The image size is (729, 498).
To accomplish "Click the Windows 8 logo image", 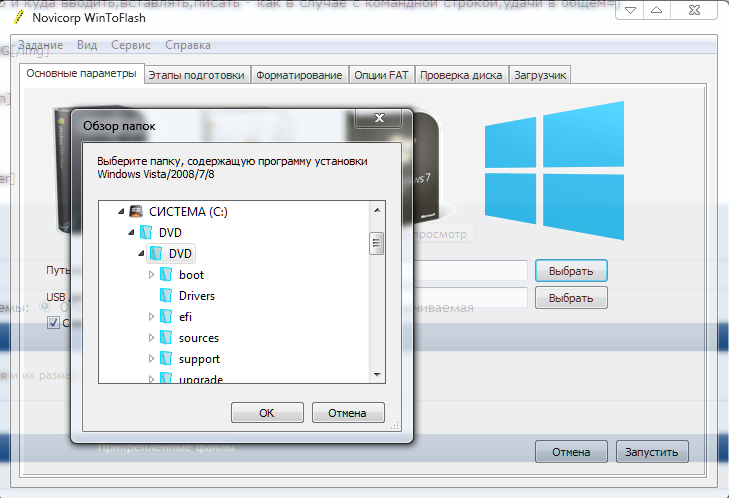I will pyautogui.click(x=554, y=170).
